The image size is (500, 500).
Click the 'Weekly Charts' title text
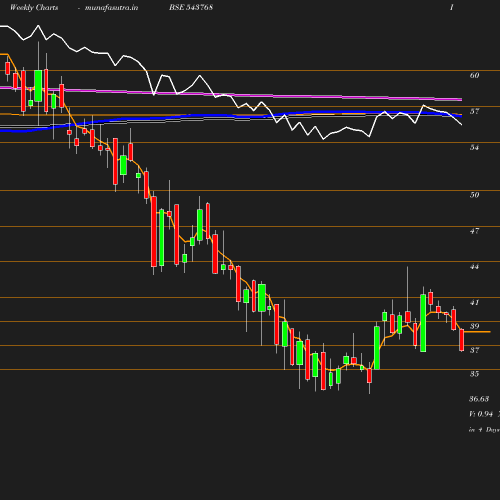[34, 7]
